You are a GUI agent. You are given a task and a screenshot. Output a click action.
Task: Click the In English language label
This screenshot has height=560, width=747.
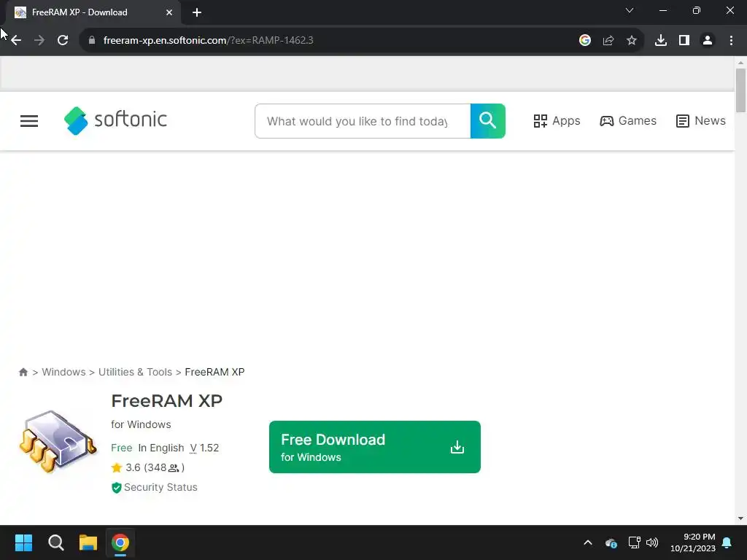161,448
